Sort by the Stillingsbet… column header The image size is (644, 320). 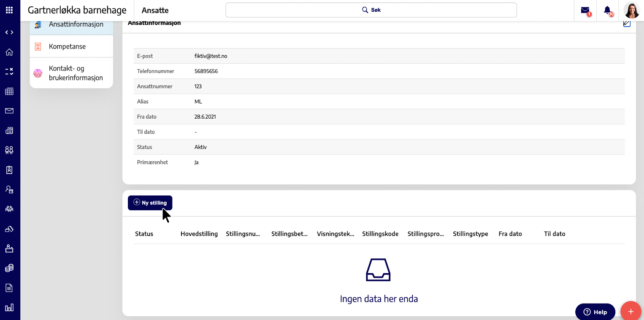coord(290,234)
